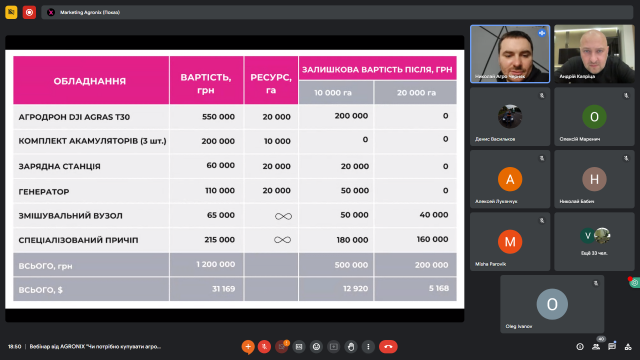Open the emoji reactions button
The height and width of the screenshot is (360, 640).
point(316,347)
